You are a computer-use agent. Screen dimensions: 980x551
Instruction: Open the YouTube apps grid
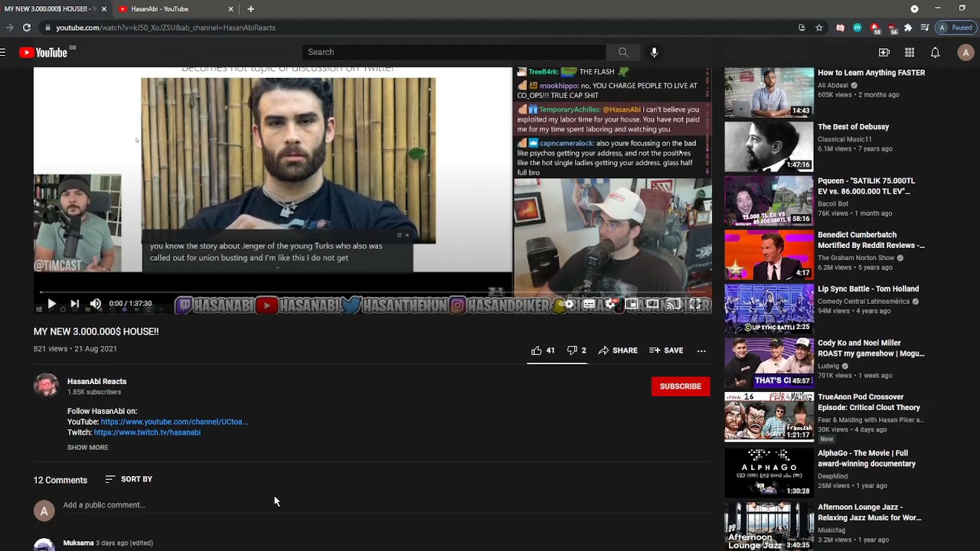pyautogui.click(x=910, y=52)
